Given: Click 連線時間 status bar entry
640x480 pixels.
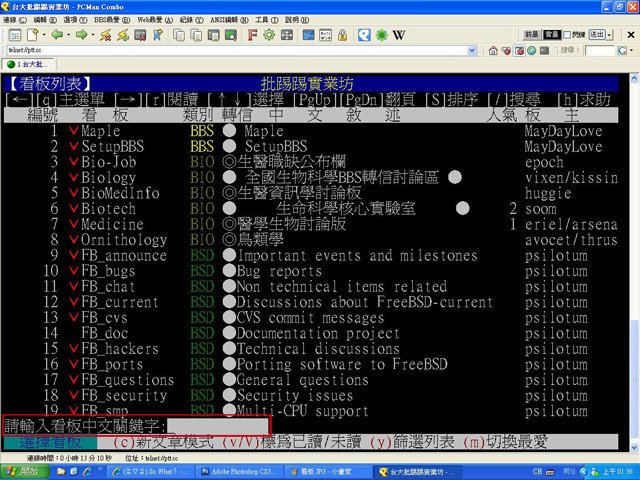Looking at the screenshot, I should click(69, 458).
